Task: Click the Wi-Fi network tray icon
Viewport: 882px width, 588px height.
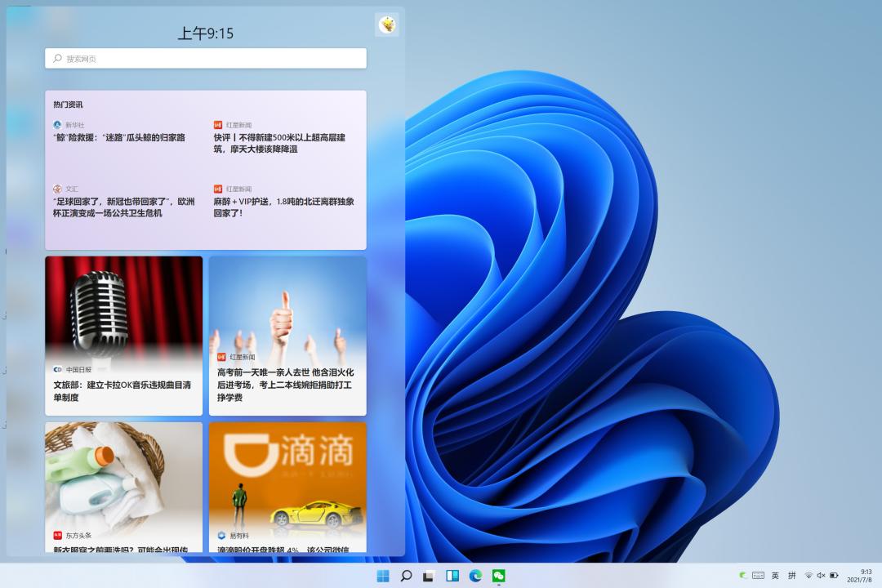Action: pyautogui.click(x=808, y=576)
